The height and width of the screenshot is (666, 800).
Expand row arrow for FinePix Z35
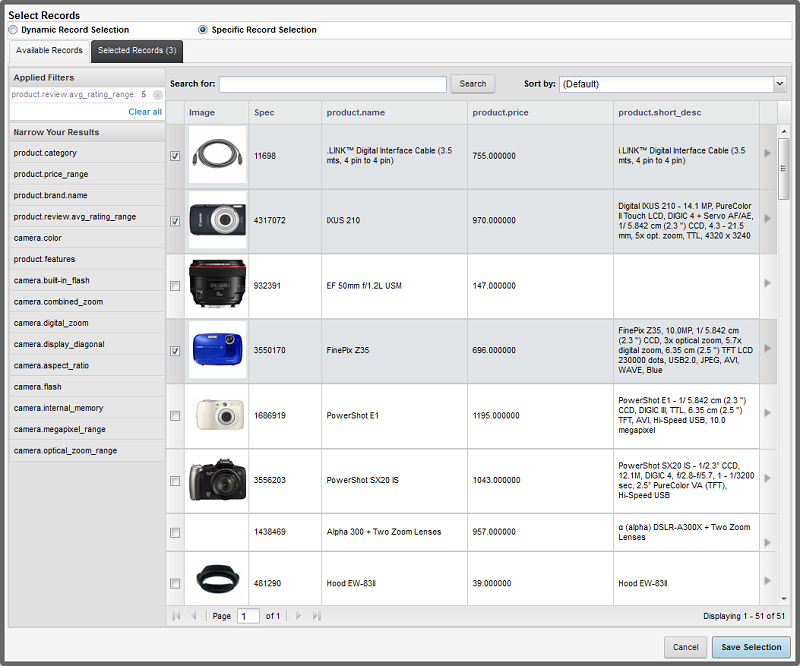(x=767, y=349)
